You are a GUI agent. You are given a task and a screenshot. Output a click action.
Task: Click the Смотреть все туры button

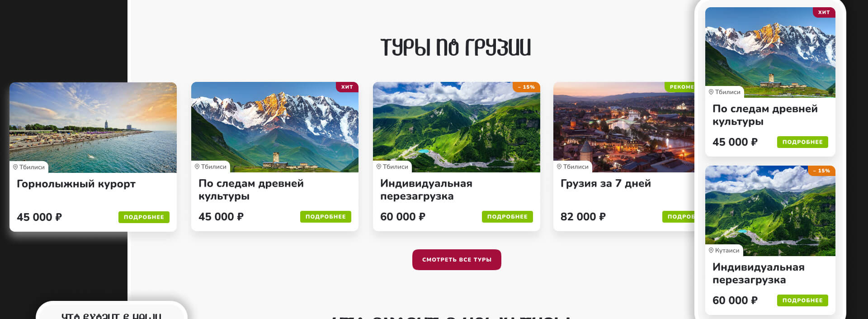[457, 260]
